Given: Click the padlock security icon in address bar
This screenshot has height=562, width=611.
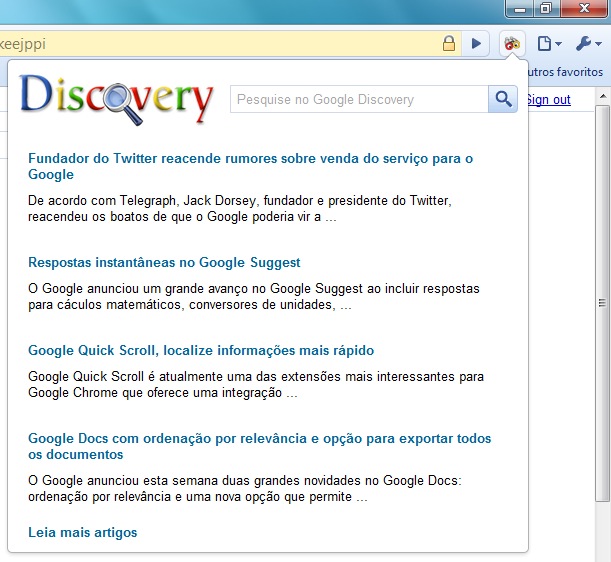Looking at the screenshot, I should tap(449, 44).
